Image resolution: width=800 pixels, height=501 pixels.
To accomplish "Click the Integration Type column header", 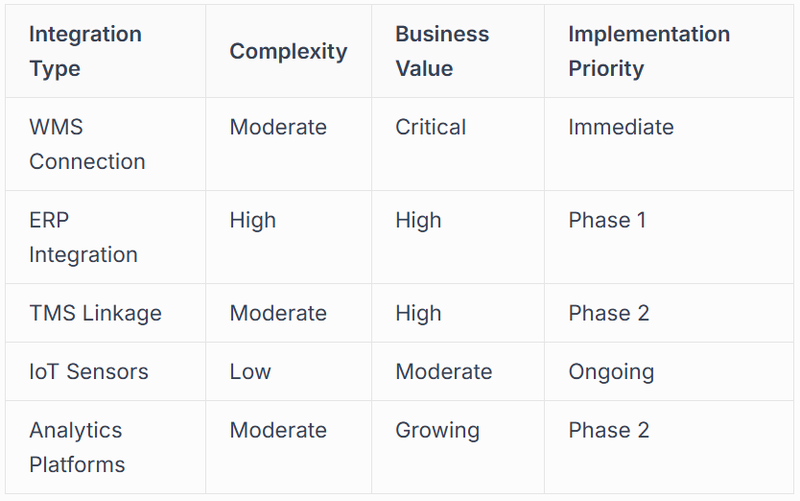I will click(85, 51).
